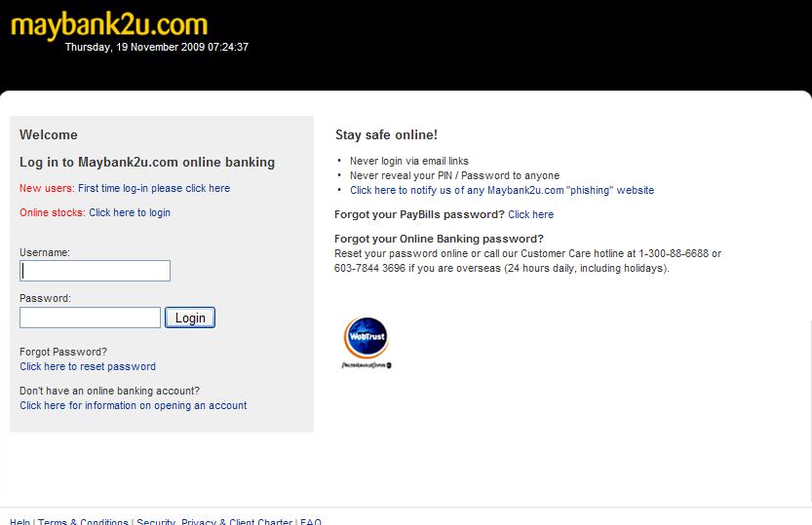Click the 'Forgot Password?' text
812x525 pixels.
click(x=63, y=352)
